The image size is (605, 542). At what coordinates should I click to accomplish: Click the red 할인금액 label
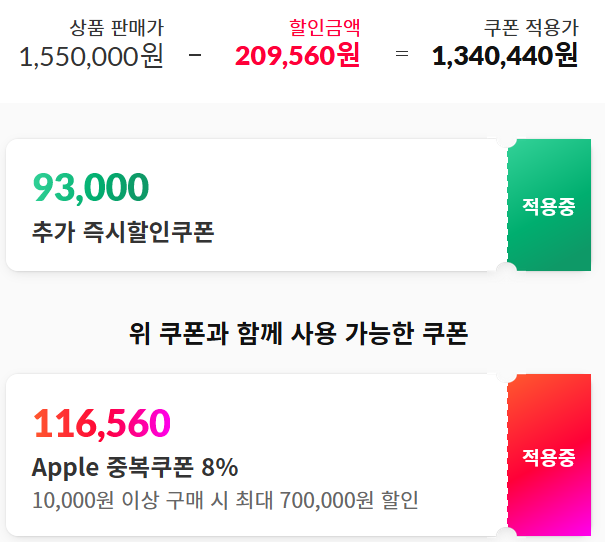[x=324, y=27]
